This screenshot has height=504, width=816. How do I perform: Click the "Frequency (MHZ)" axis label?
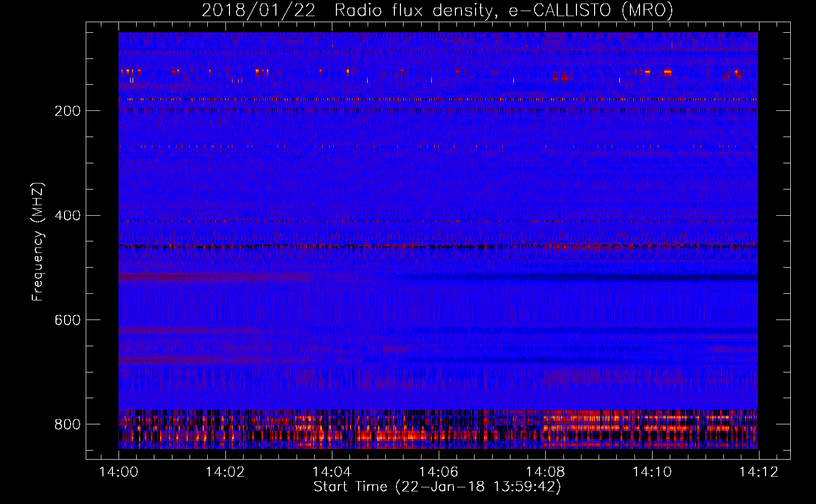point(38,241)
